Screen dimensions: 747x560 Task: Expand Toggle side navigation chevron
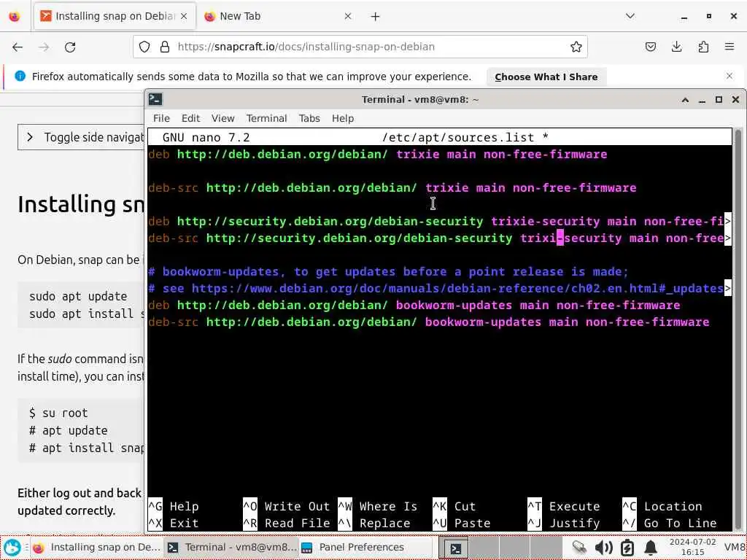30,137
